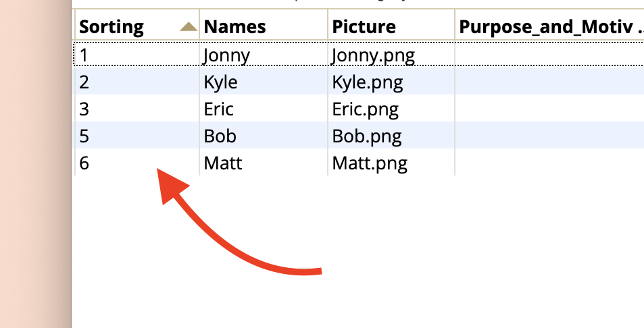Select the Sorting cell with value 1
The width and height of the screenshot is (644, 328).
137,54
